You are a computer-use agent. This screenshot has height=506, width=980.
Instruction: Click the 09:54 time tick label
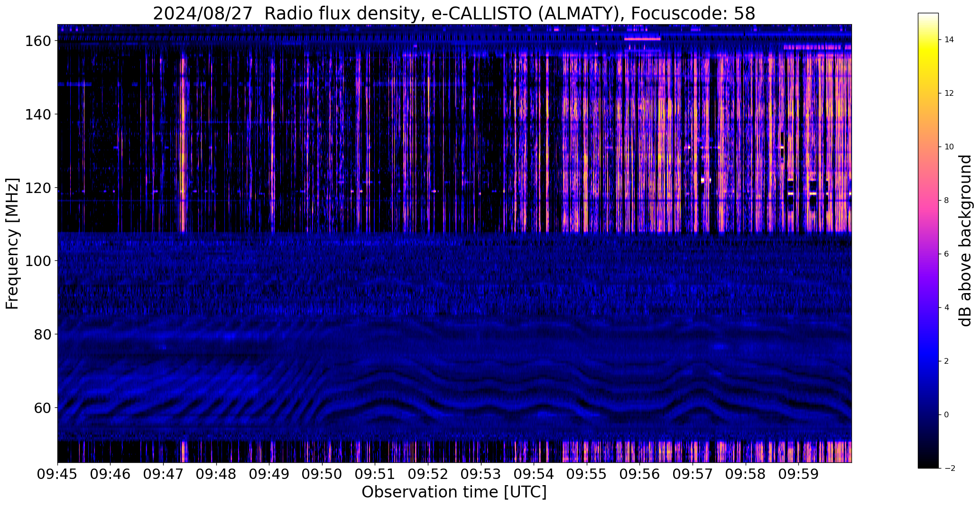(534, 474)
